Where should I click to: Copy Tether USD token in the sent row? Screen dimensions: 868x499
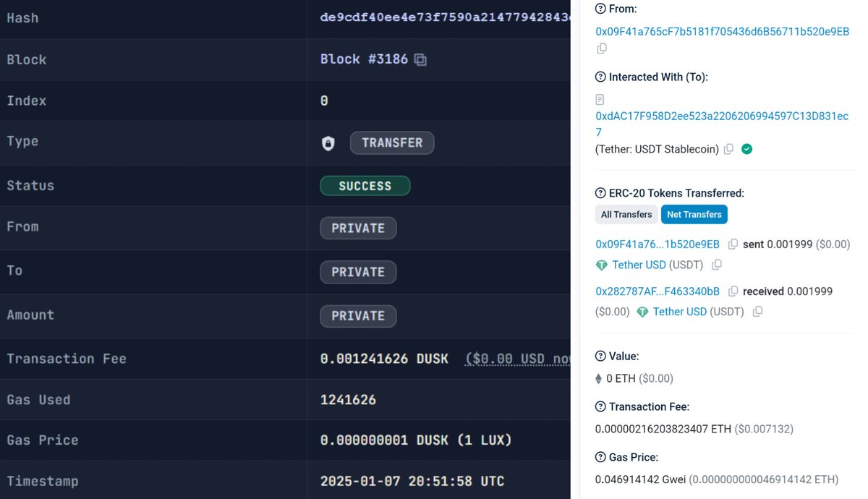click(717, 265)
